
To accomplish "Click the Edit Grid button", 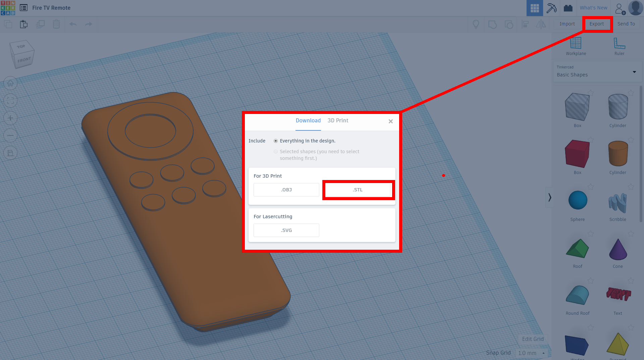I will [533, 339].
